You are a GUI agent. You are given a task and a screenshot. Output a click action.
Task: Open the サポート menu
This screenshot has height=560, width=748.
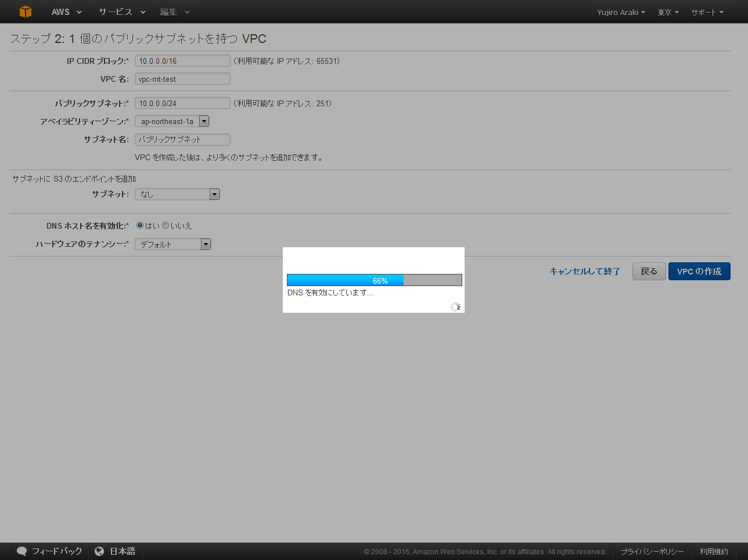[707, 12]
